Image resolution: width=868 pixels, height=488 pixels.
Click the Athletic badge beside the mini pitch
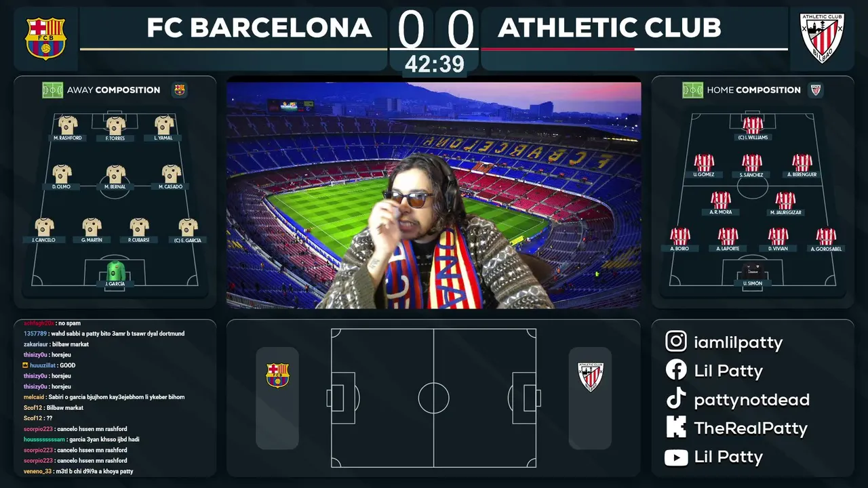pyautogui.click(x=590, y=376)
